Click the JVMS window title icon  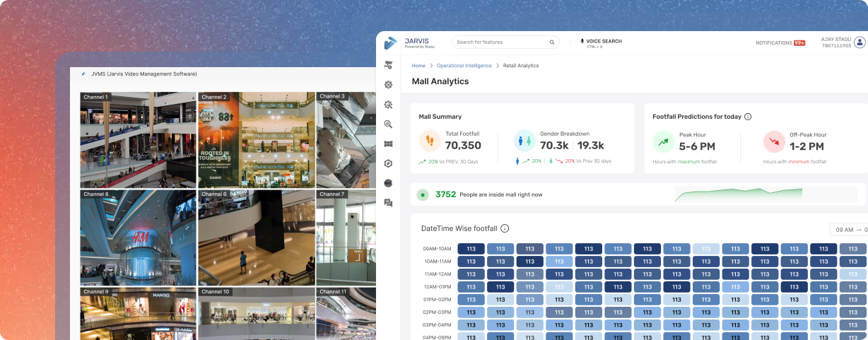[83, 74]
